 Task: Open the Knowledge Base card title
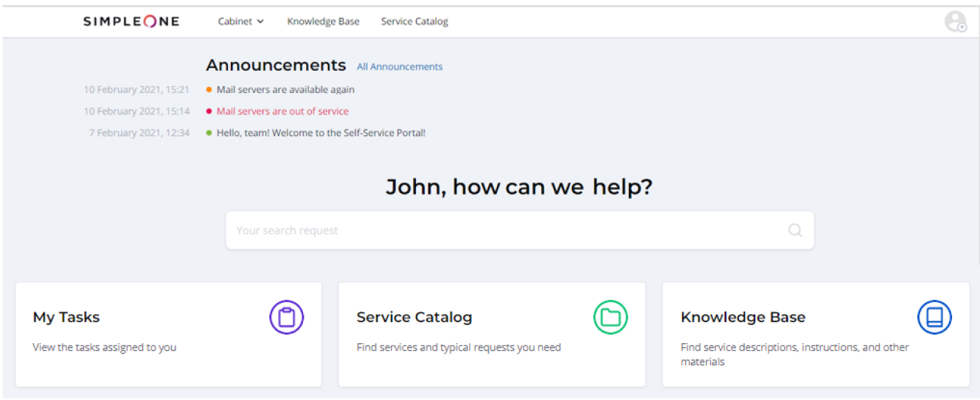pos(743,317)
